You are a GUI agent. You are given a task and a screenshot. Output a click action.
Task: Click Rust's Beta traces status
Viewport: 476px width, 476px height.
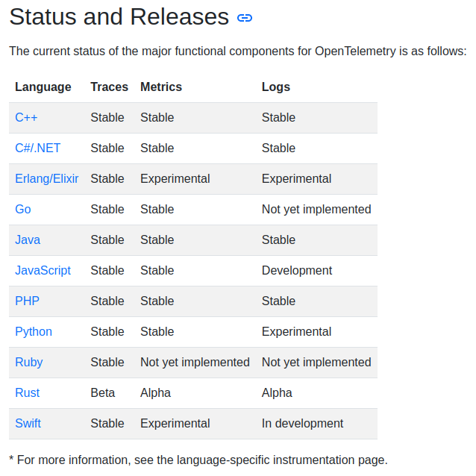tap(103, 393)
